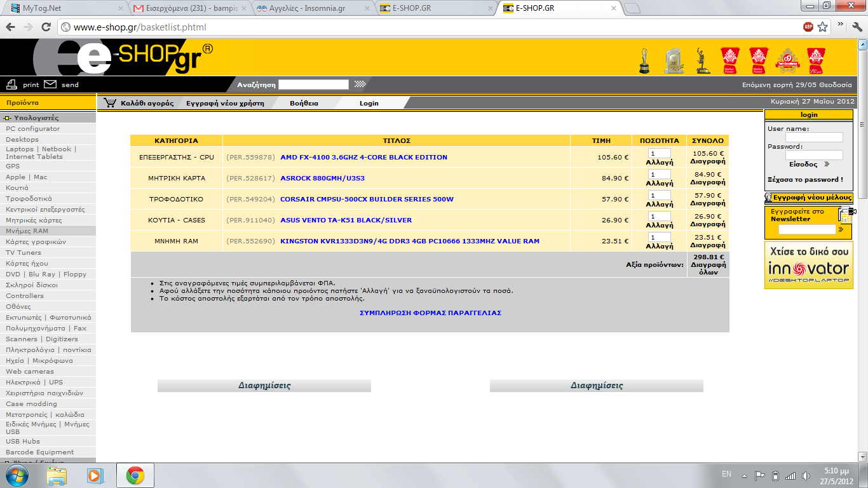Image resolution: width=868 pixels, height=488 pixels.
Task: Open Καλάθι αγοράς menu item
Action: point(147,103)
